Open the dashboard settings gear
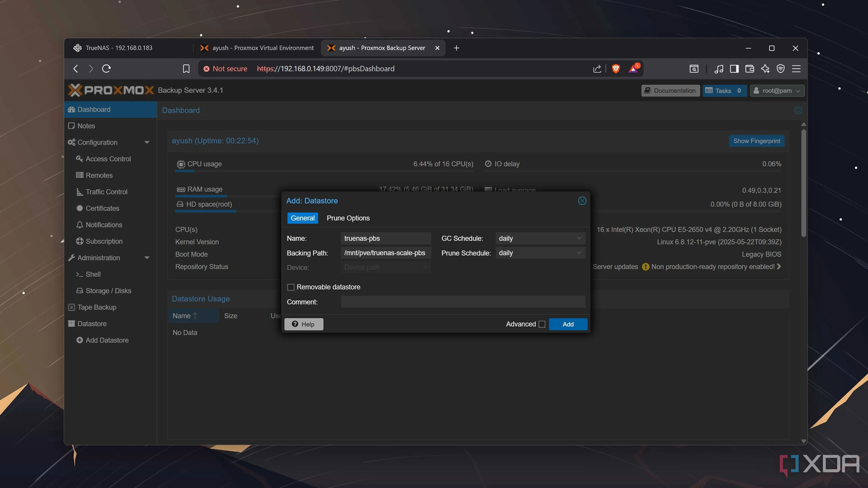This screenshot has width=868, height=488. 798,110
